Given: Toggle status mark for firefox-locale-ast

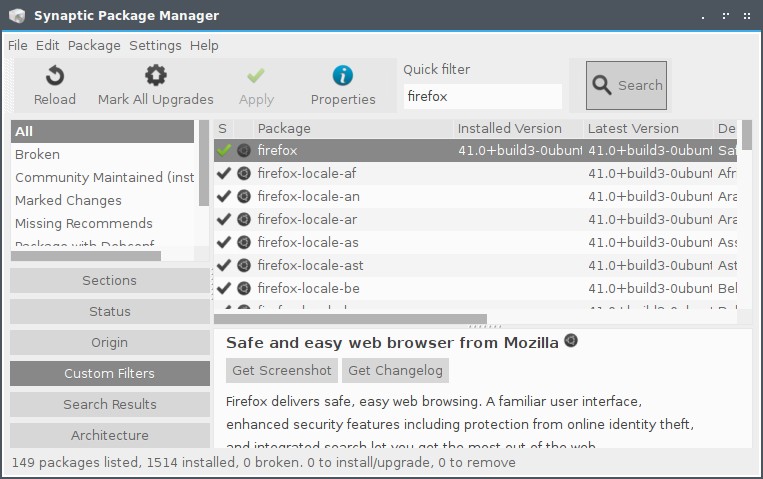Looking at the screenshot, I should point(224,265).
